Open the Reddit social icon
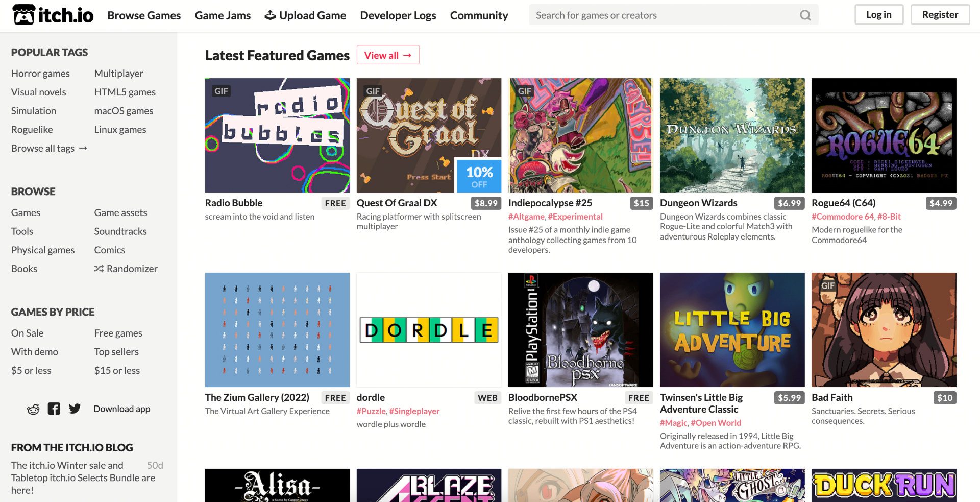The width and height of the screenshot is (980, 502). [33, 409]
